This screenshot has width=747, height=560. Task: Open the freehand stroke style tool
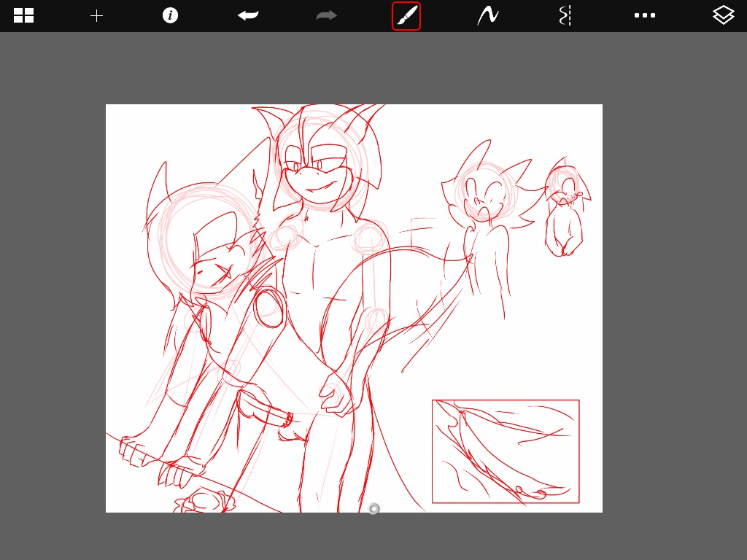(x=488, y=16)
